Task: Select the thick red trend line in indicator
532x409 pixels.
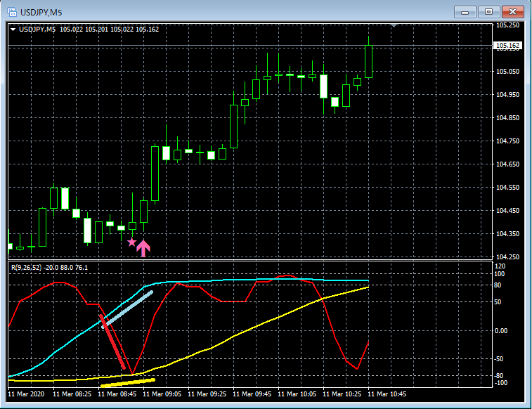Action: pyautogui.click(x=112, y=342)
